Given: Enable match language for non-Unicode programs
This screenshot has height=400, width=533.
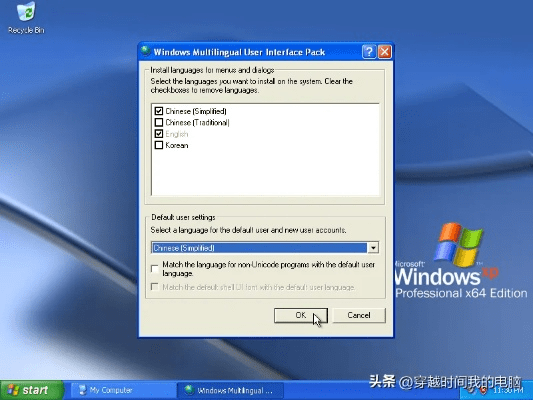Looking at the screenshot, I should pos(155,269).
